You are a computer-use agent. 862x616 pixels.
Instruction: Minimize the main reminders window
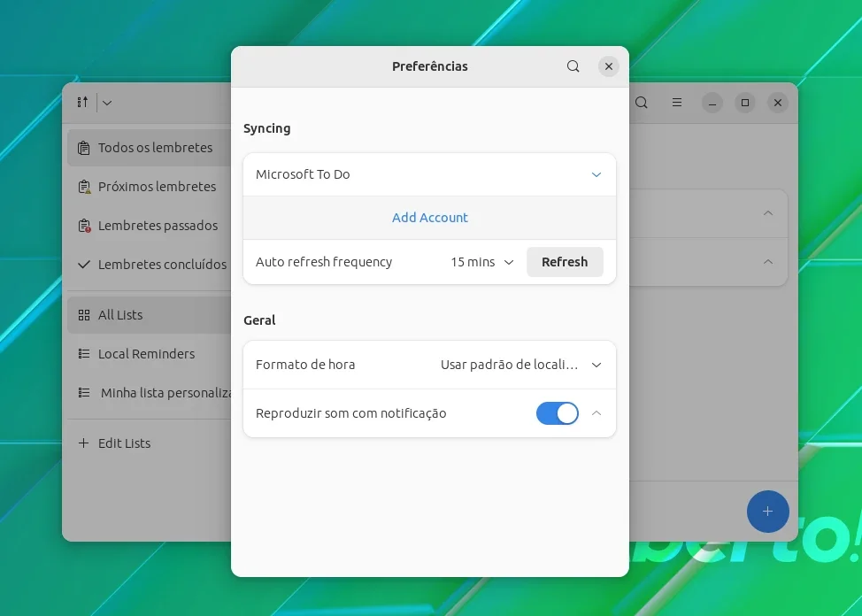tap(712, 103)
